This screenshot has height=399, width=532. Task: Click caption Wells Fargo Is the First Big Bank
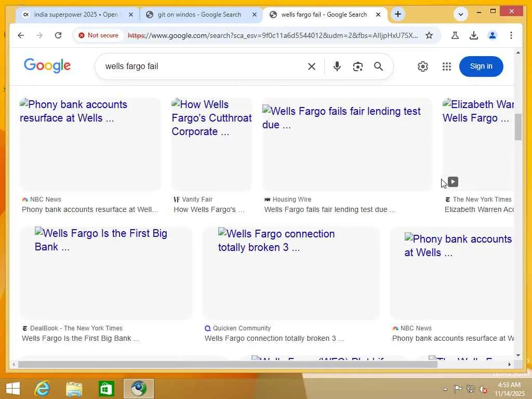point(81,339)
